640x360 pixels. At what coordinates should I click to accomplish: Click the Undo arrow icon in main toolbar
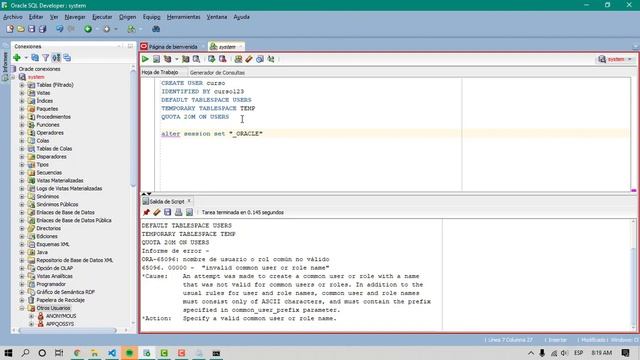click(x=60, y=29)
